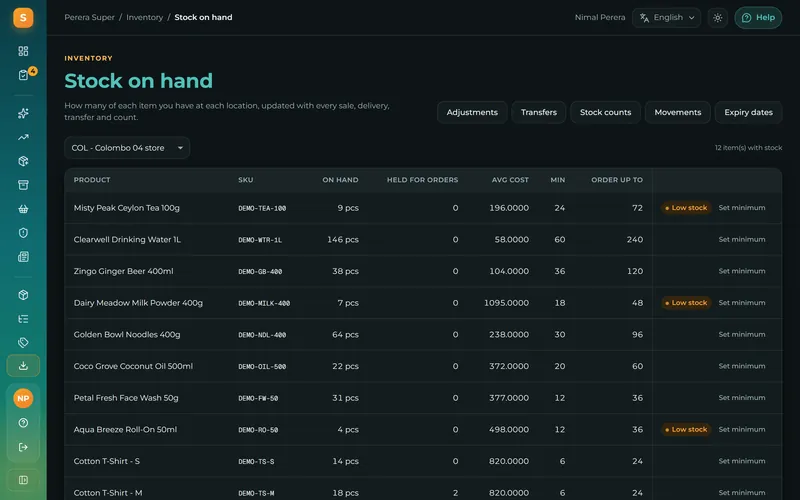Open the cube products icon in sidebar

23,295
